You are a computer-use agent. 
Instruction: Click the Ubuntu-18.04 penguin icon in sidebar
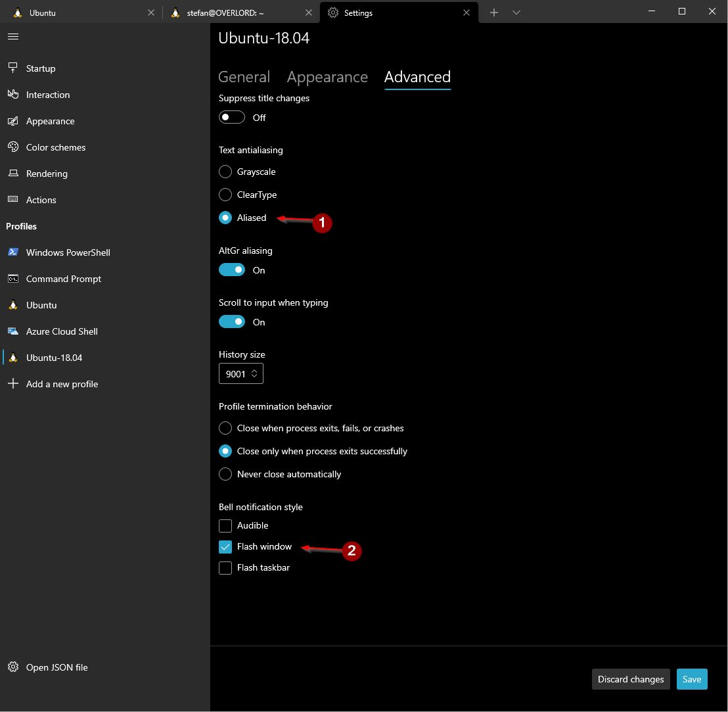click(x=13, y=357)
